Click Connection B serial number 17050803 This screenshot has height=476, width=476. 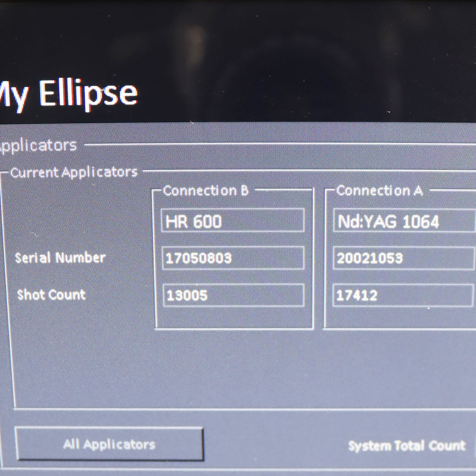233,258
